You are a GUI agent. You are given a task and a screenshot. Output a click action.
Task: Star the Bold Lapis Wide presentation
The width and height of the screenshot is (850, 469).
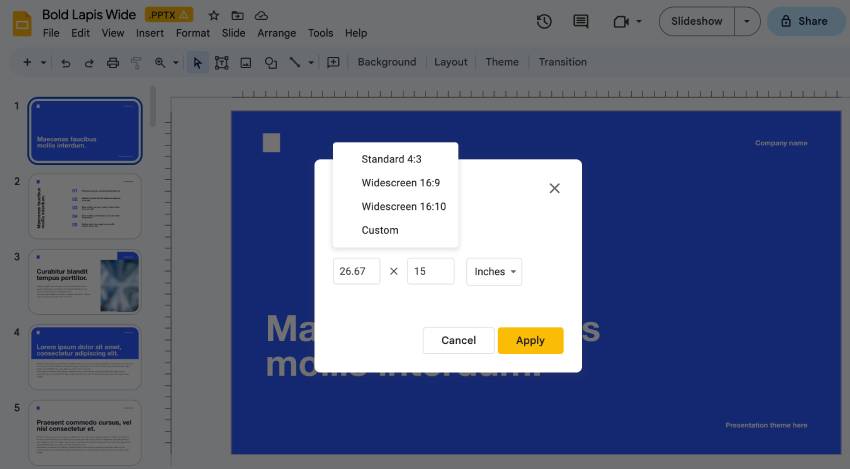tap(214, 15)
